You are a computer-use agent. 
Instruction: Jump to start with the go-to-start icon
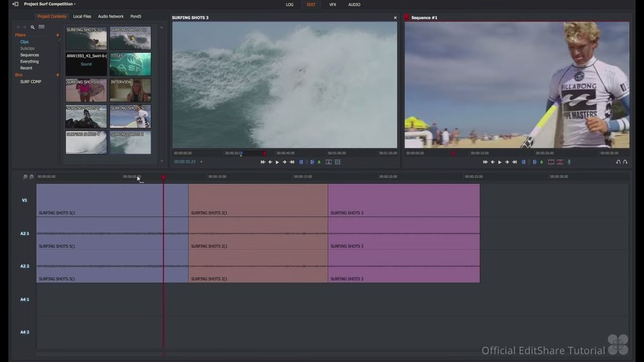pyautogui.click(x=262, y=162)
